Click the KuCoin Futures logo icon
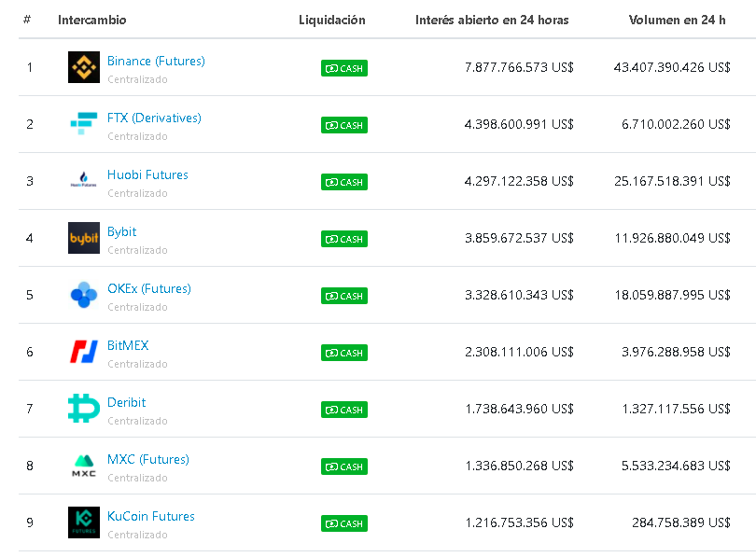This screenshot has height=557, width=756. [84, 522]
